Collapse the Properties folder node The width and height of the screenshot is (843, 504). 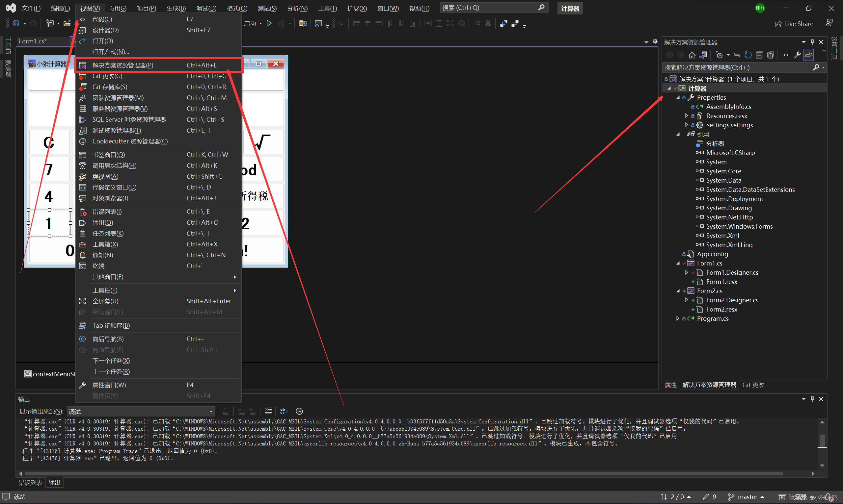coord(678,97)
